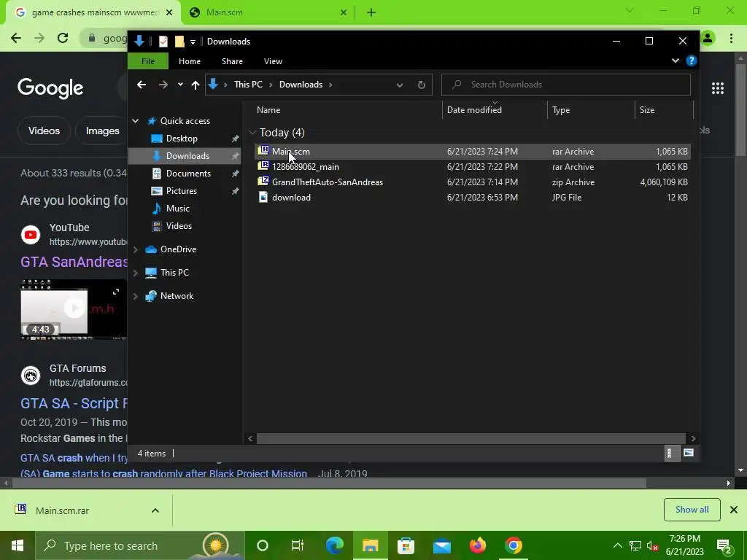Open the Home ribbon tab
Viewport: 747px width, 560px height.
pos(189,61)
